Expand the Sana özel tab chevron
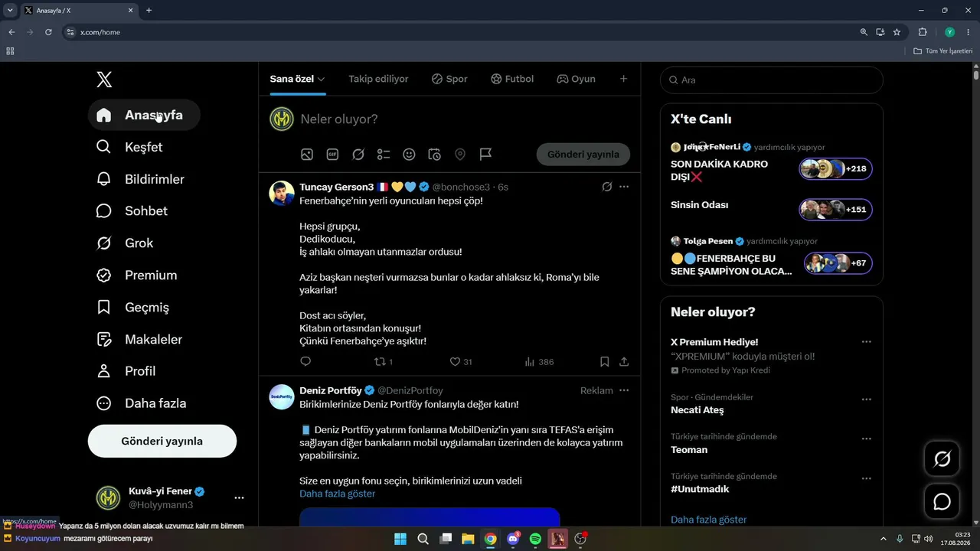The height and width of the screenshot is (551, 980). coord(322,80)
